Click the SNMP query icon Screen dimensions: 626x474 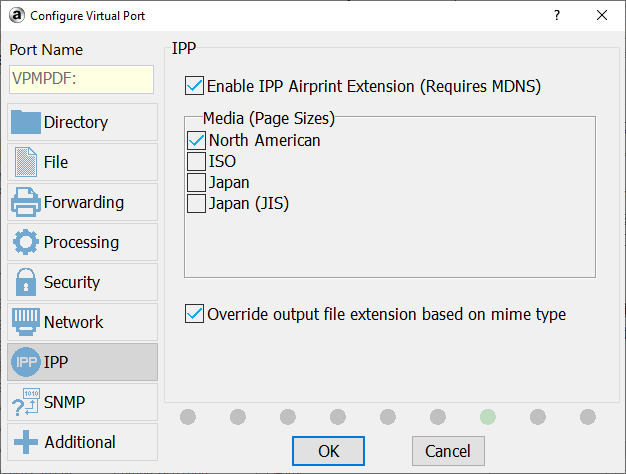pos(26,402)
